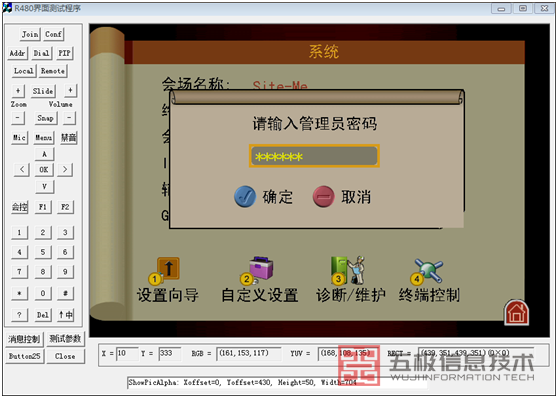Click the X coordinate value field
The width and height of the screenshot is (558, 400).
pos(127,353)
